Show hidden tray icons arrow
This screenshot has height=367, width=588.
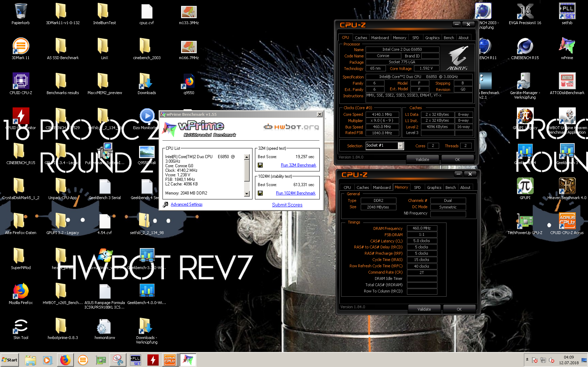[x=527, y=360]
